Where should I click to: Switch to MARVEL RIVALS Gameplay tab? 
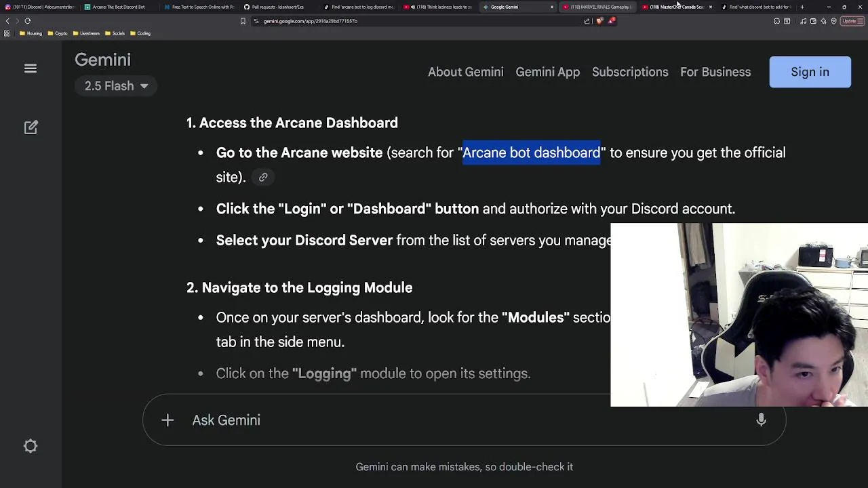pyautogui.click(x=597, y=7)
